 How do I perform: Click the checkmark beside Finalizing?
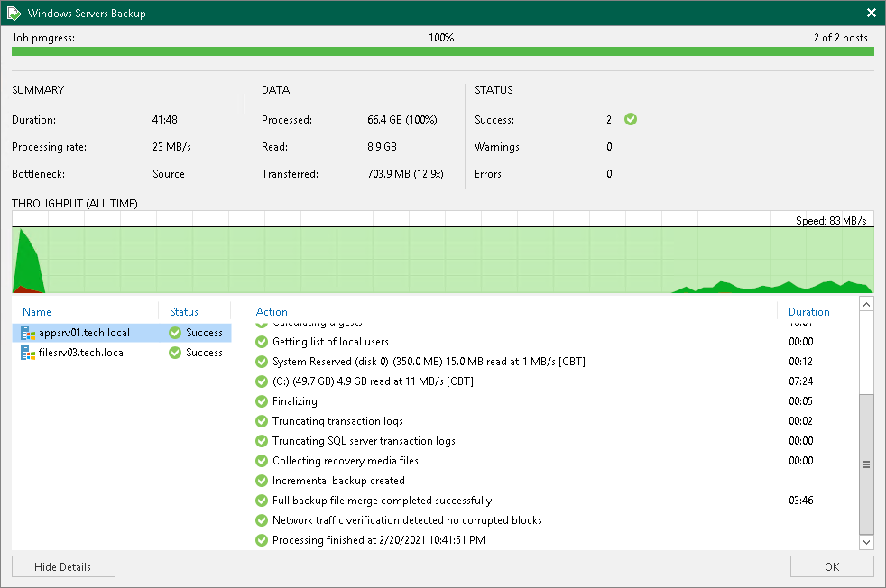[261, 401]
